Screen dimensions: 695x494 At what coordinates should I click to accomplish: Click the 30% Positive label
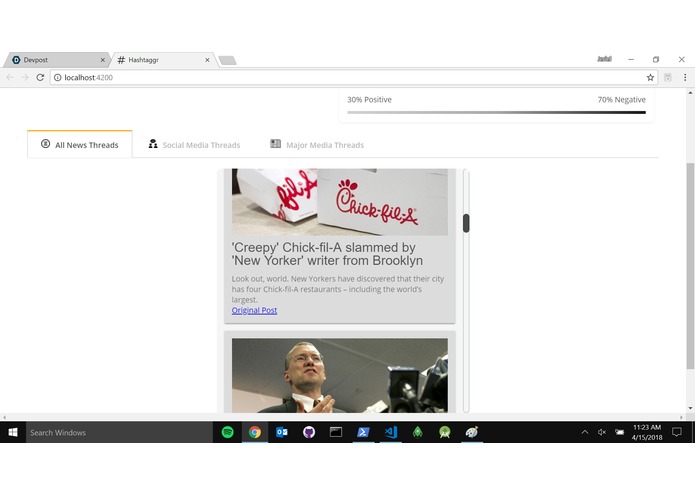click(x=369, y=100)
